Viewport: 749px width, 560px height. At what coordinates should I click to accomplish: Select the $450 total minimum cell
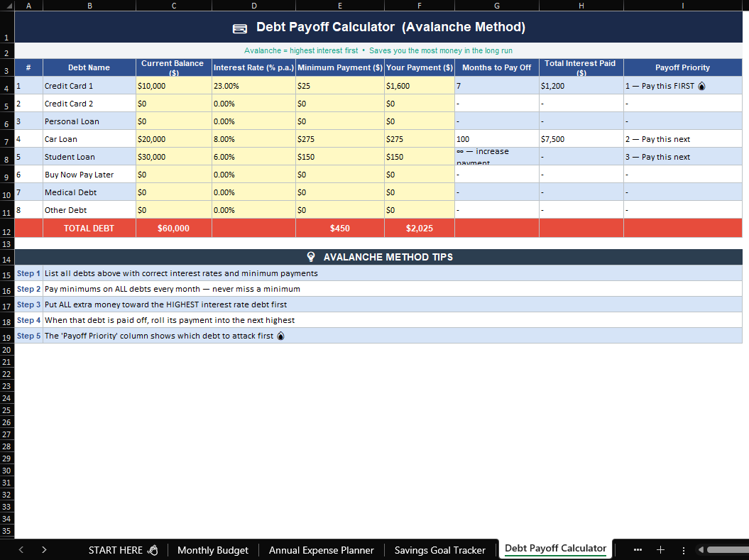[x=339, y=229]
